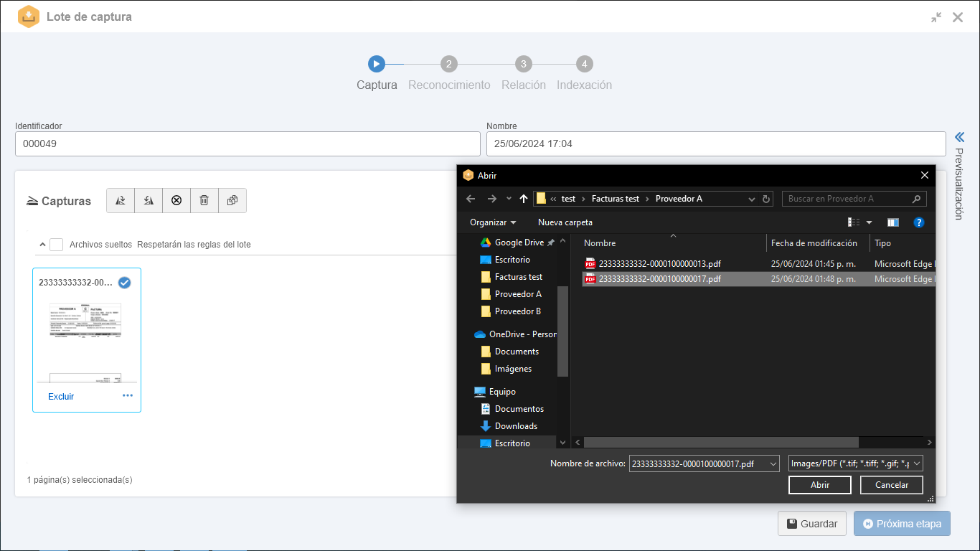Go to step 2 Reconocimiento

449,65
